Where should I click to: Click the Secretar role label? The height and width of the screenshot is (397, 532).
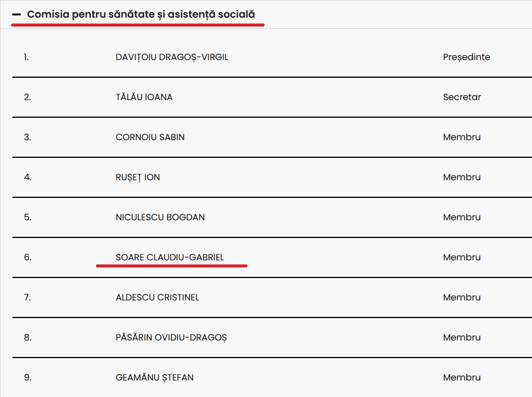(x=461, y=97)
